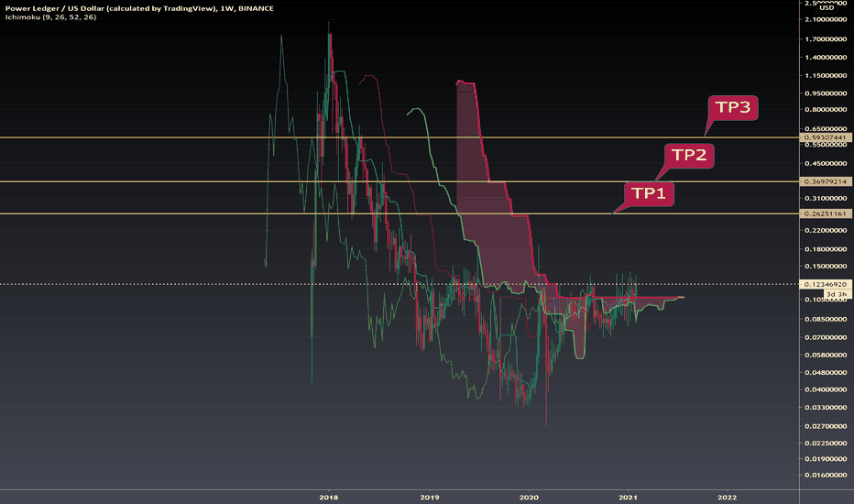Click the 0.07000000 price axis tick
This screenshot has width=854, height=504.
tap(826, 337)
